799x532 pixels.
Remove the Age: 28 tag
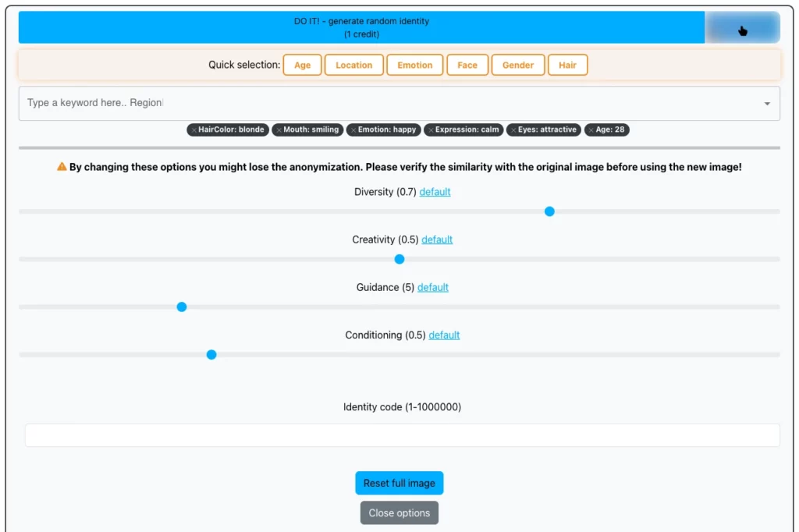point(591,130)
